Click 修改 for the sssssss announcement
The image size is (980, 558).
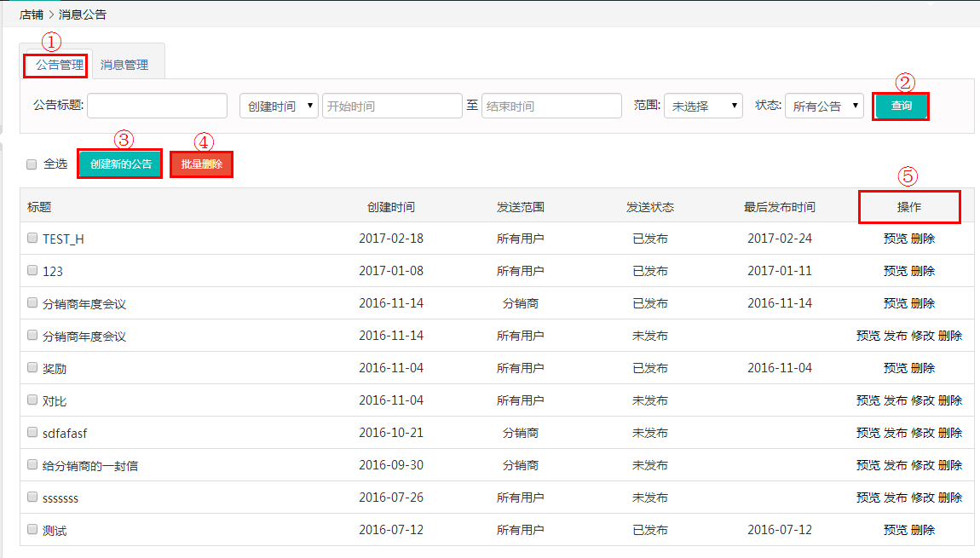923,498
